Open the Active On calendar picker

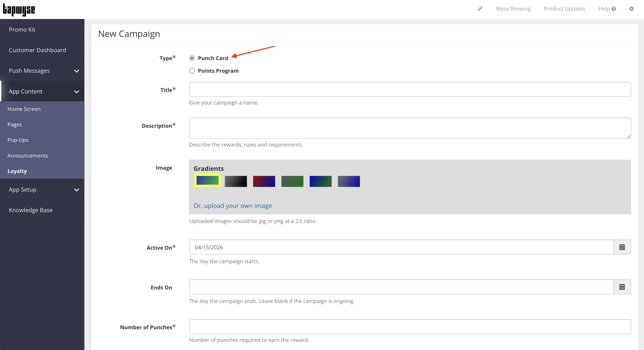[x=622, y=247]
